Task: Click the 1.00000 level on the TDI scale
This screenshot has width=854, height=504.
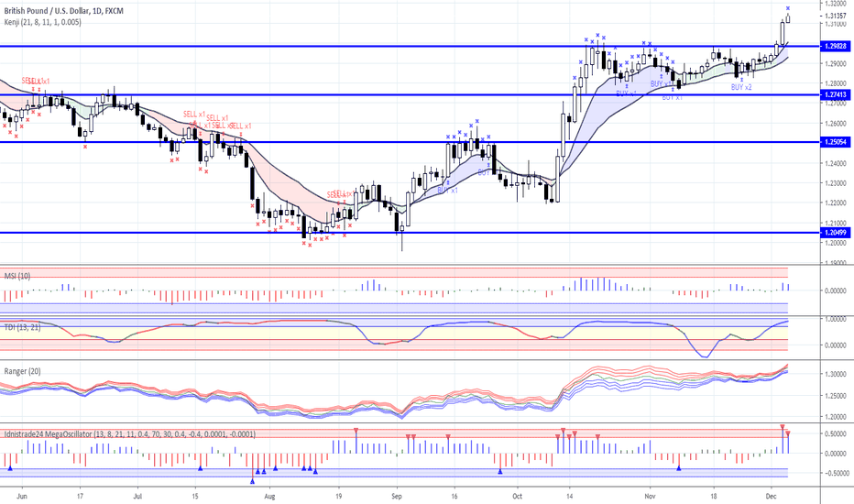Action: 834,319
